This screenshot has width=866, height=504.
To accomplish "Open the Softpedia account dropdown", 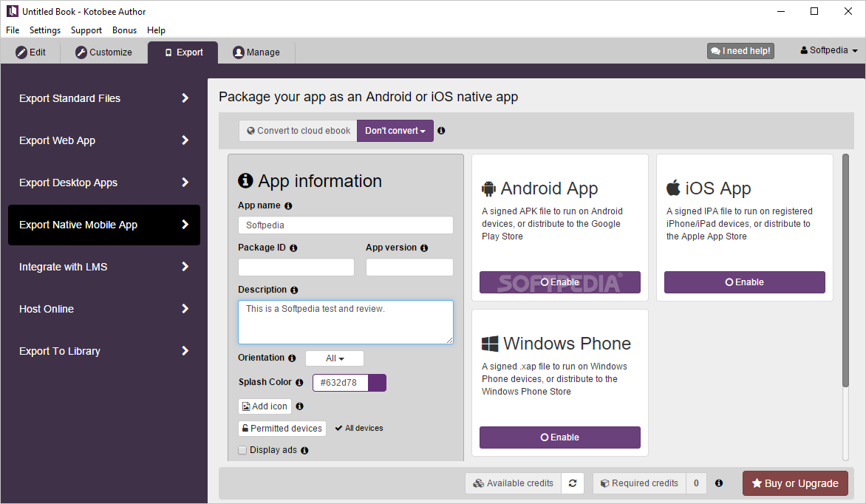I will (829, 50).
